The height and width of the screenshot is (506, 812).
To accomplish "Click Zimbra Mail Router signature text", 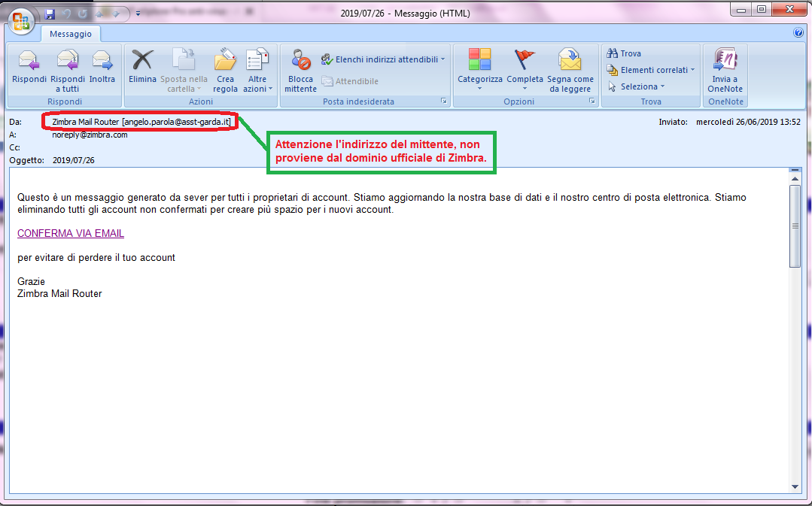I will [59, 294].
